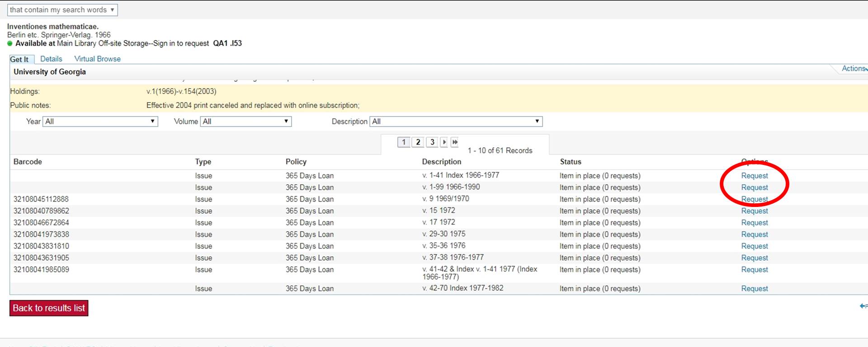Select the Get It tab
868x347 pixels.
pyautogui.click(x=19, y=60)
